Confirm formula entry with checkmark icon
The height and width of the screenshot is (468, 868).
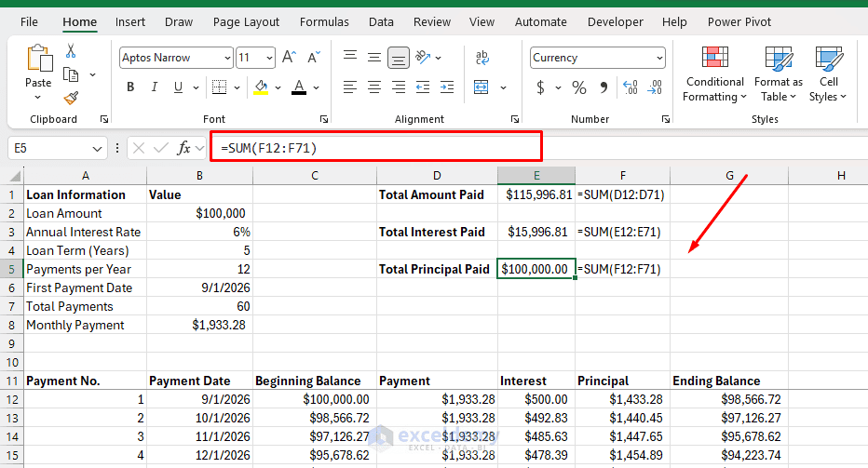[161, 148]
